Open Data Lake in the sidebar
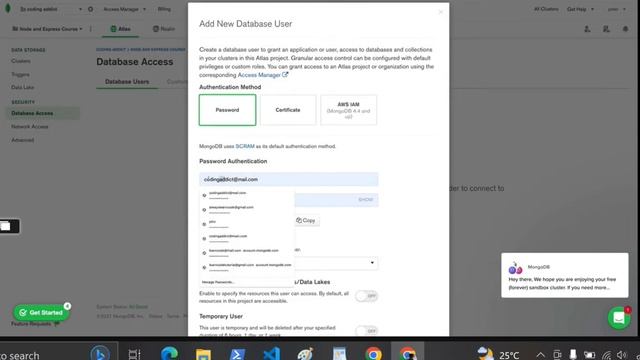Viewport: 640px width, 360px height. (x=22, y=87)
